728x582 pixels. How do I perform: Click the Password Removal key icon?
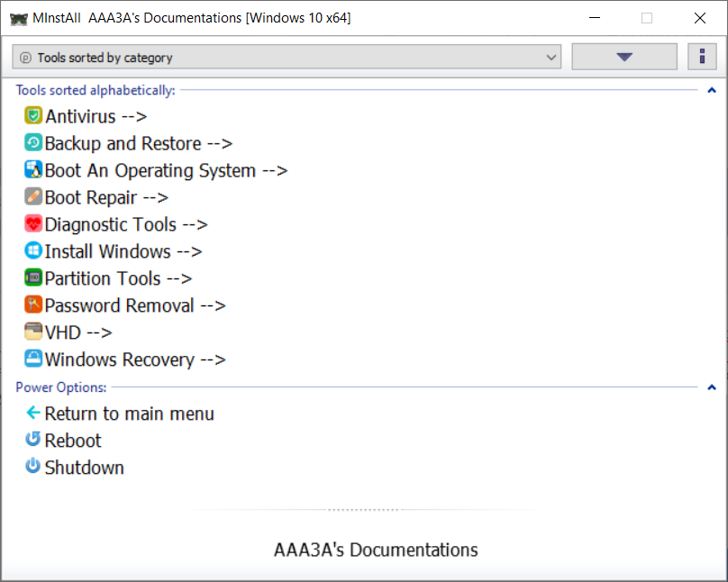click(33, 305)
